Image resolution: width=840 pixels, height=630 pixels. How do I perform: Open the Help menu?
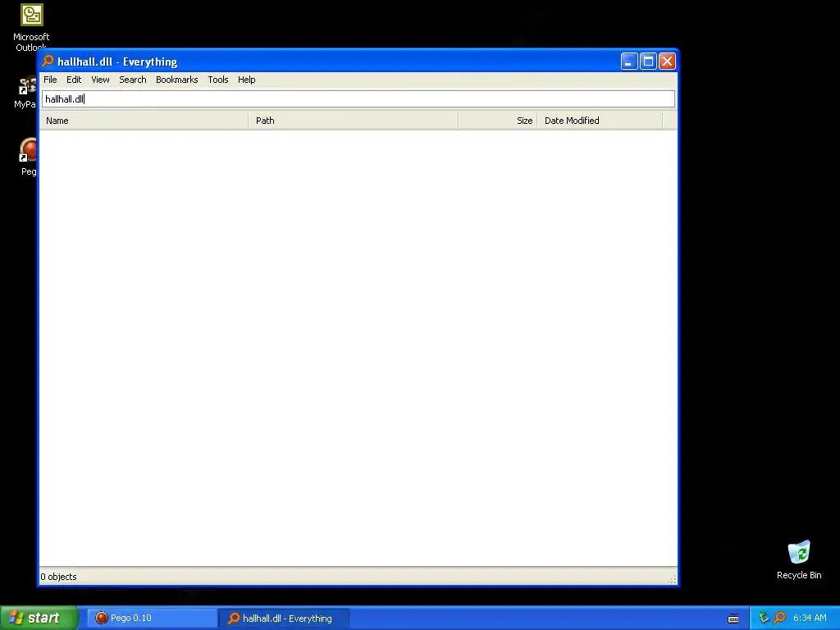point(246,80)
